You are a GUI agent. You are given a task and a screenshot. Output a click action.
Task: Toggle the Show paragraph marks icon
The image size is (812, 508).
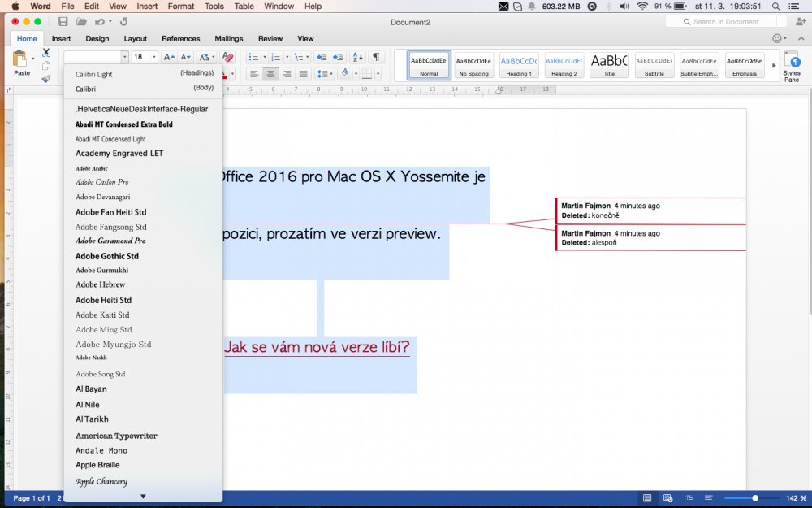point(376,57)
